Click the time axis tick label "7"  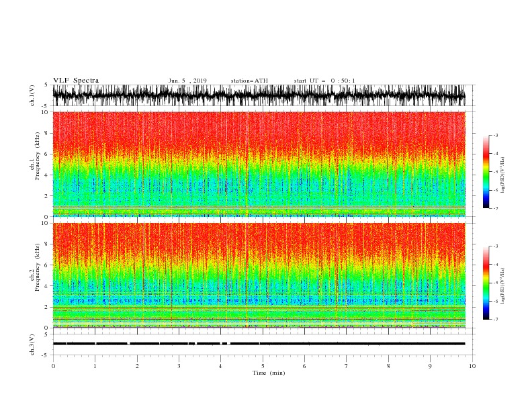coord(347,366)
